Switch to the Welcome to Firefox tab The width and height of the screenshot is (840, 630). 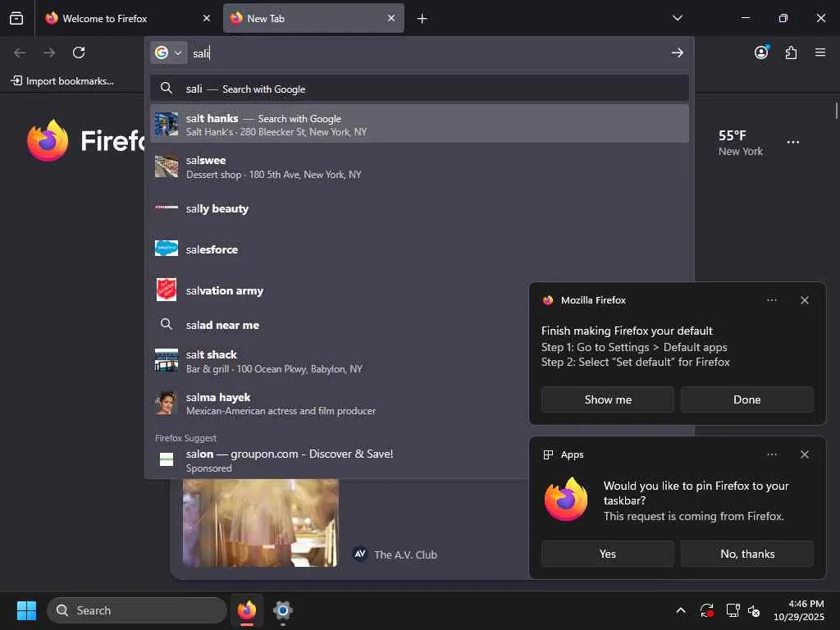(128, 18)
